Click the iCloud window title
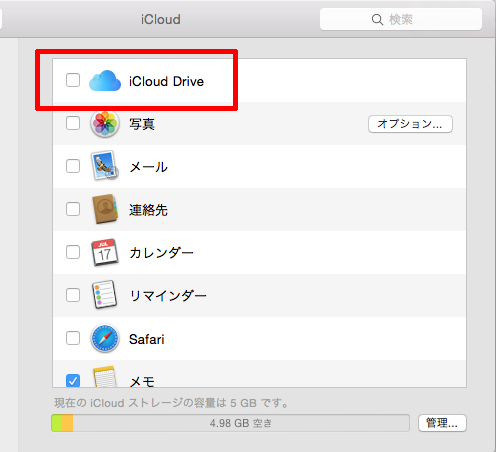Screen dimensions: 496x452 click(x=161, y=19)
